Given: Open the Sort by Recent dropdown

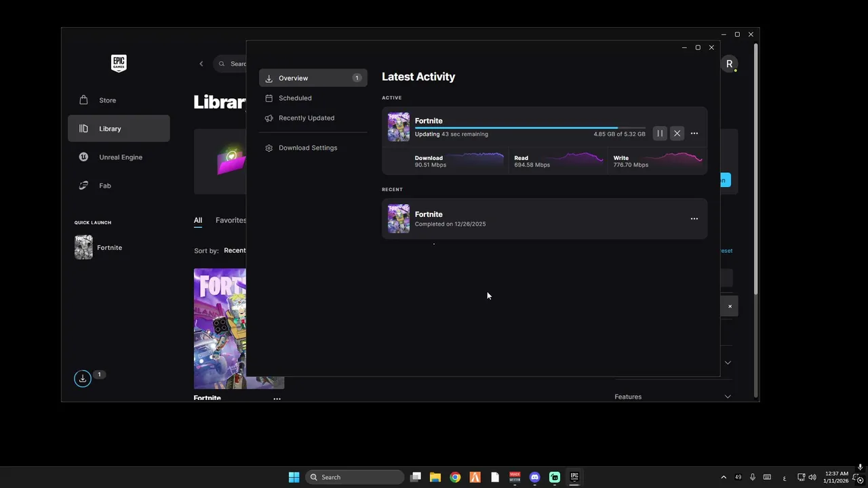Looking at the screenshot, I should click(x=235, y=251).
